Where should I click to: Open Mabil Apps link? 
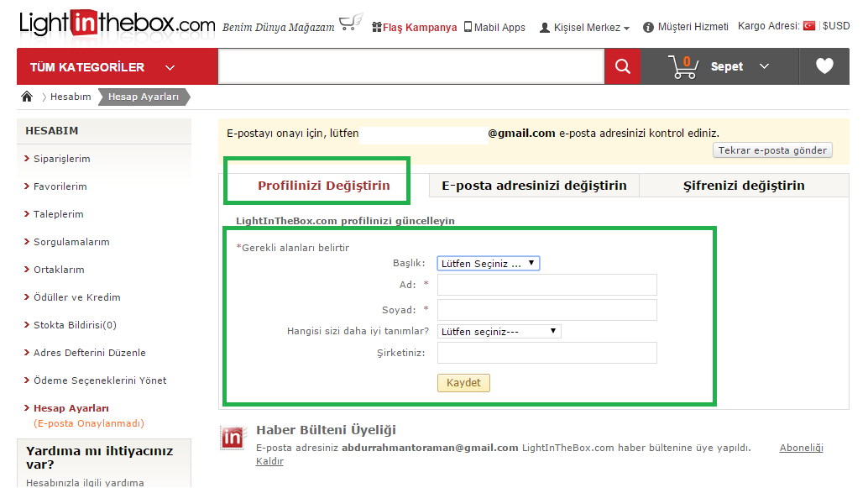[x=494, y=27]
